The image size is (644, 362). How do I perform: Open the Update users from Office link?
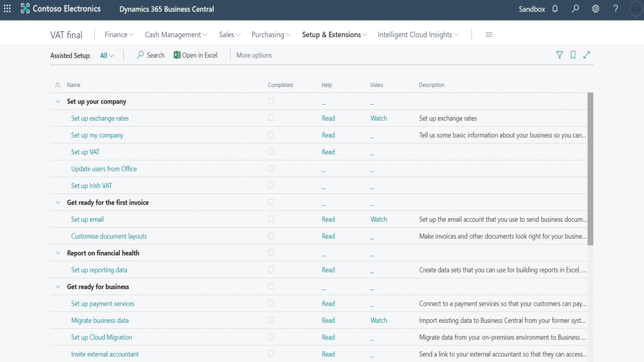pyautogui.click(x=104, y=169)
